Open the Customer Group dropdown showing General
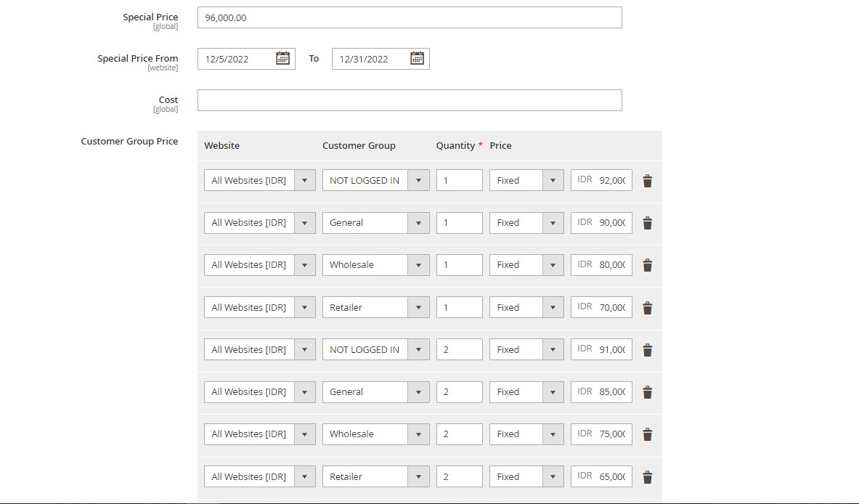This screenshot has height=504, width=859. [x=419, y=222]
